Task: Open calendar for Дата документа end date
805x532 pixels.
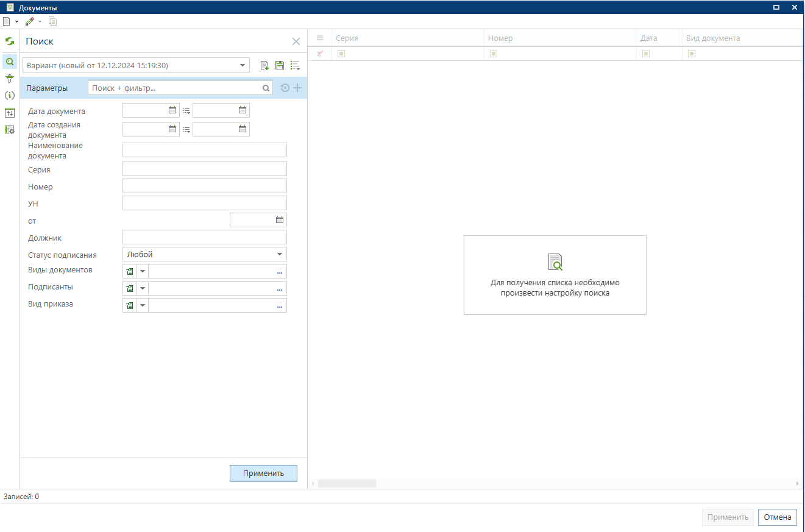Action: (x=243, y=110)
